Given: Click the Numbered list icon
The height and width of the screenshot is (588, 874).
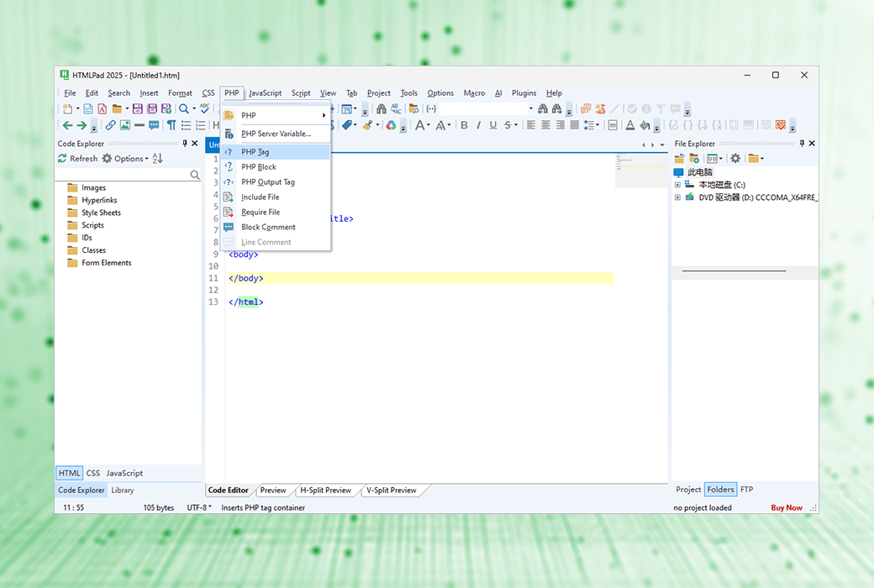Looking at the screenshot, I should (x=201, y=125).
